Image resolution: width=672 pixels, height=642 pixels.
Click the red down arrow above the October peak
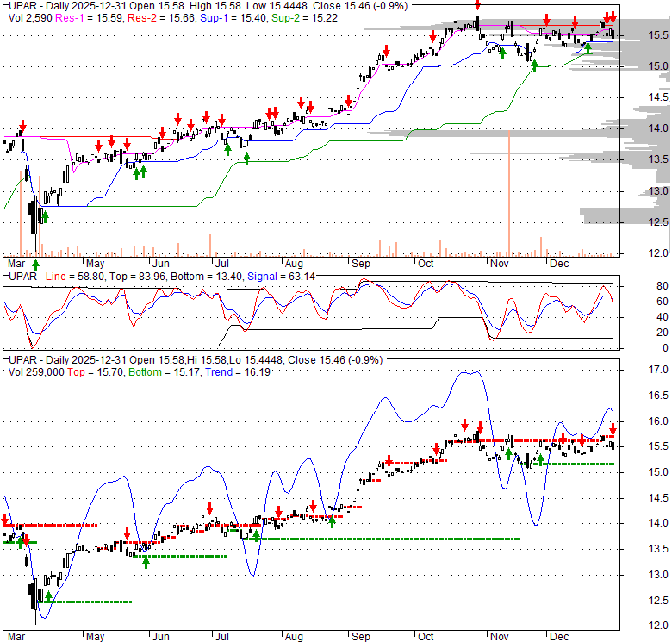(x=478, y=6)
